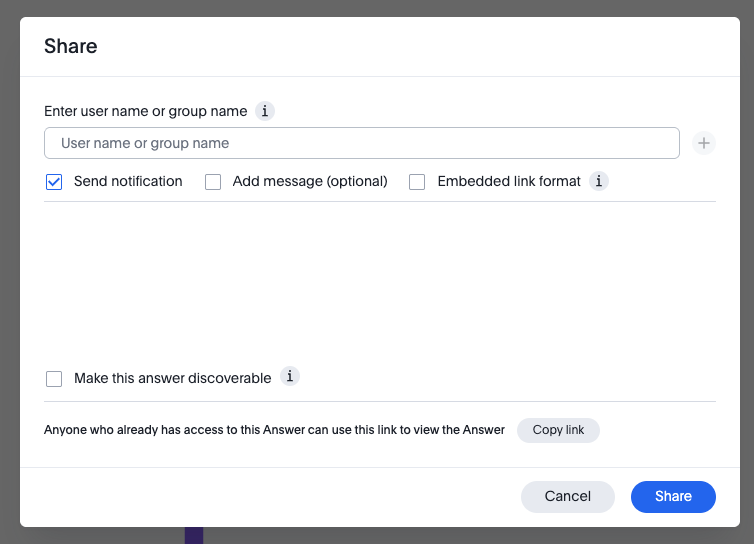Cancel the Share dialog
The width and height of the screenshot is (754, 544).
[x=567, y=496]
